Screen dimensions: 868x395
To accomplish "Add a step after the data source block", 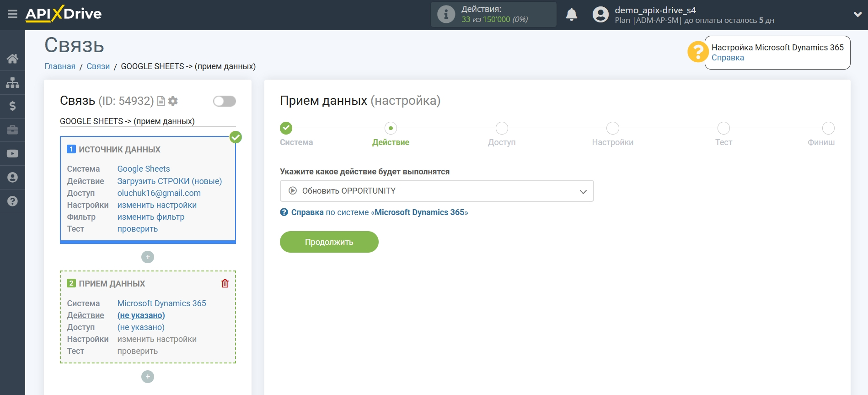I will (148, 257).
